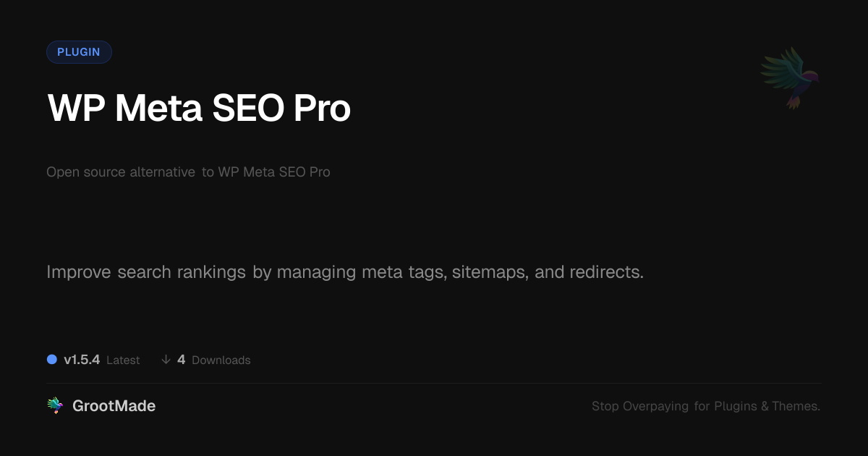Click the blue PLUGIN badge
868x456 pixels.
click(x=79, y=52)
